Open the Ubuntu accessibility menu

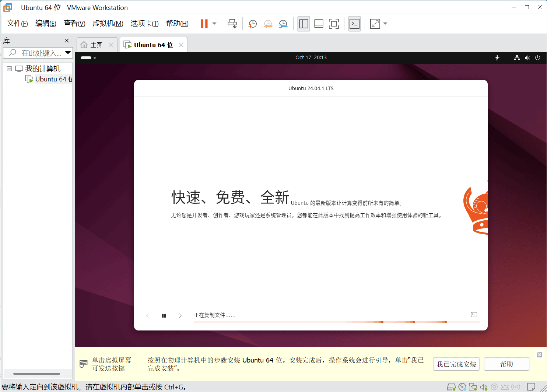pyautogui.click(x=497, y=58)
